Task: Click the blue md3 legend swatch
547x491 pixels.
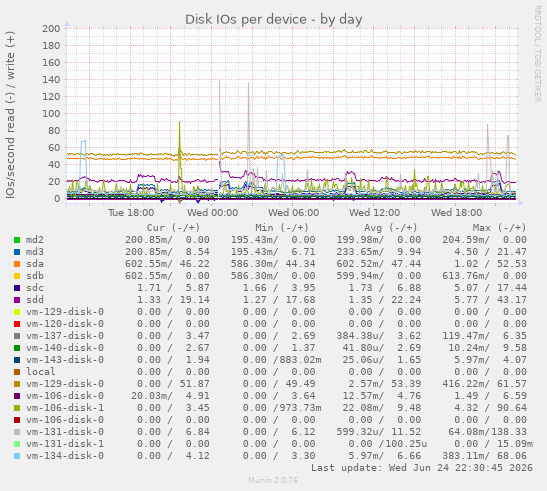Action: point(17,252)
